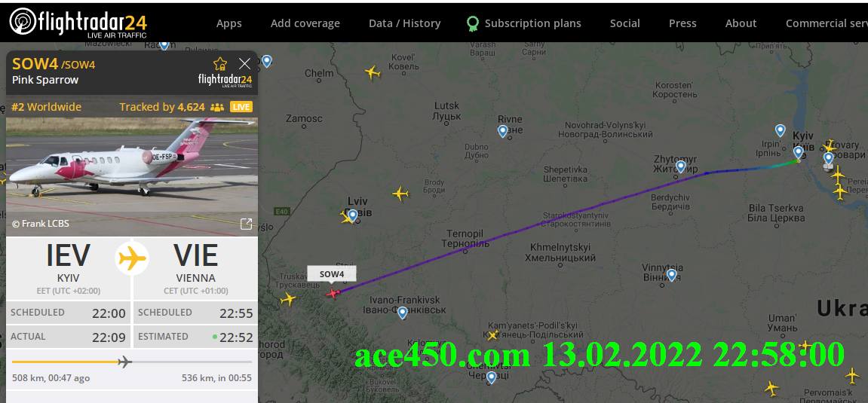This screenshot has width=868, height=403.
Task: Click the flight progress bar plane marker
Action: point(125,362)
